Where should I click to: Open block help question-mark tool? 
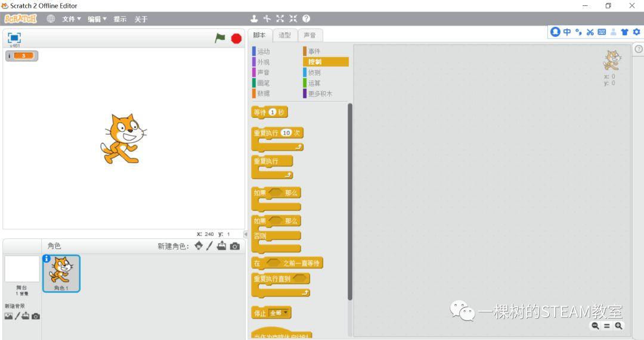[306, 18]
